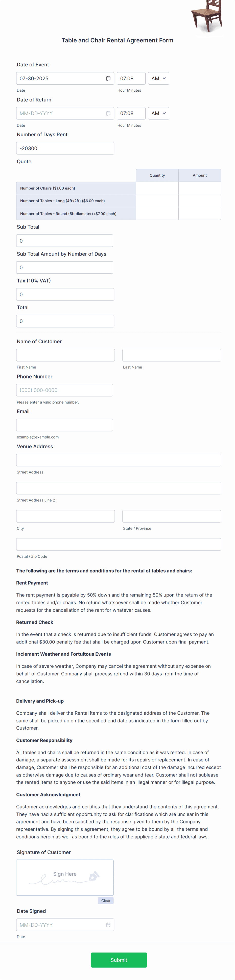Screen dimensions: 235x980
Task: Click the Tax (10% VAT) field
Action: (x=65, y=294)
